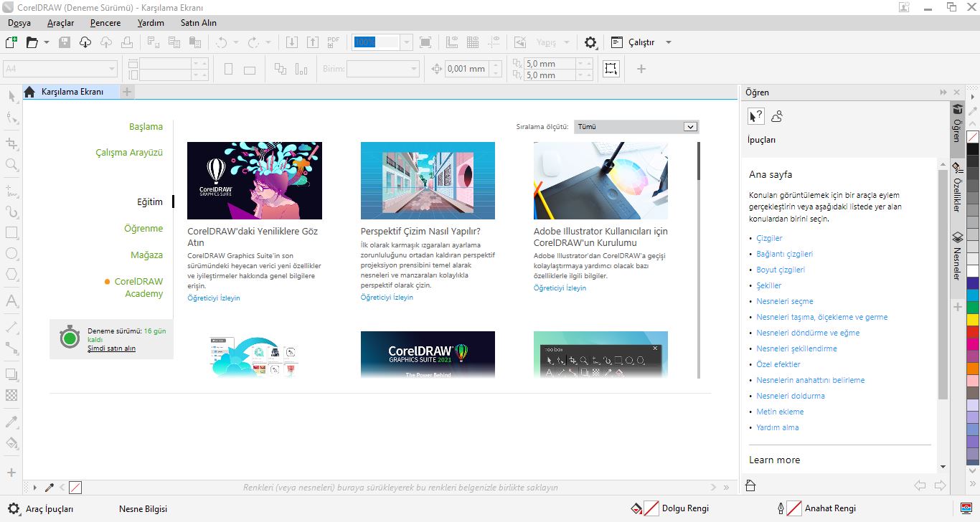Viewport: 980px width, 522px height.
Task: Choose the Connector tool
Action: coord(11,348)
